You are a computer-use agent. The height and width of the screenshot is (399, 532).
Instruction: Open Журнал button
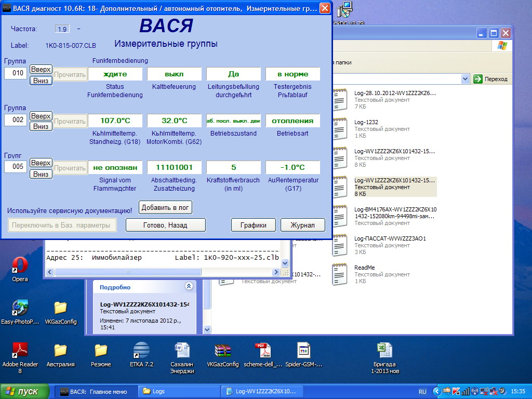(303, 225)
